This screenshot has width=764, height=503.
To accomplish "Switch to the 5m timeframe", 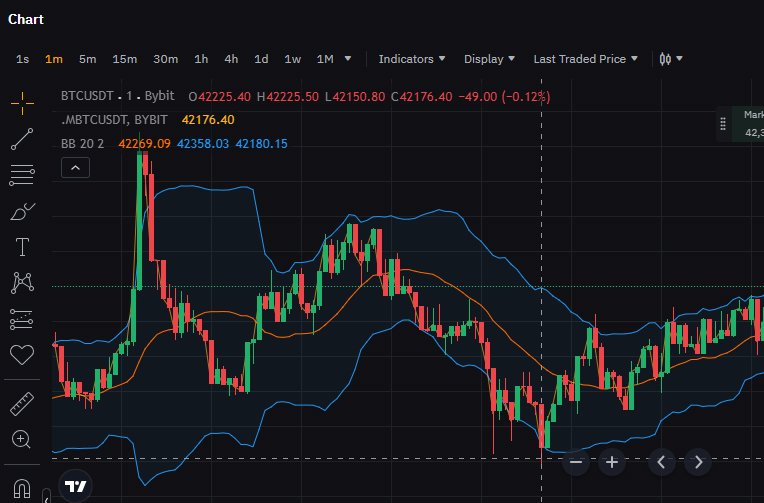I will pyautogui.click(x=87, y=59).
